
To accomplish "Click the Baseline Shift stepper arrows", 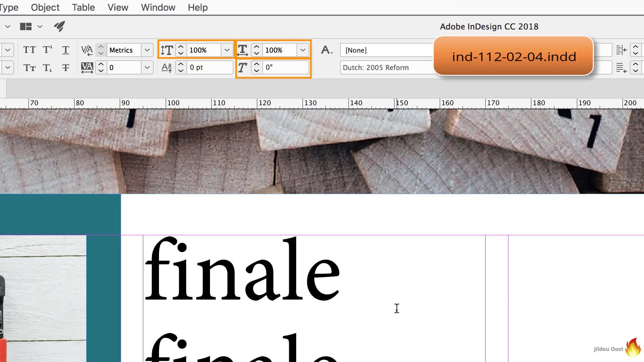I will pos(181,68).
